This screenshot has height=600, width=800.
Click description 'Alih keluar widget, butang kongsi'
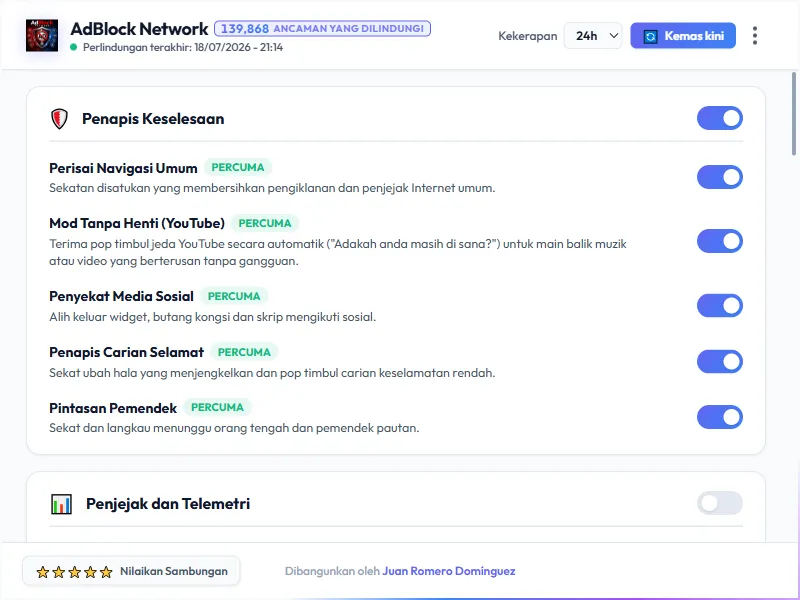pyautogui.click(x=212, y=317)
